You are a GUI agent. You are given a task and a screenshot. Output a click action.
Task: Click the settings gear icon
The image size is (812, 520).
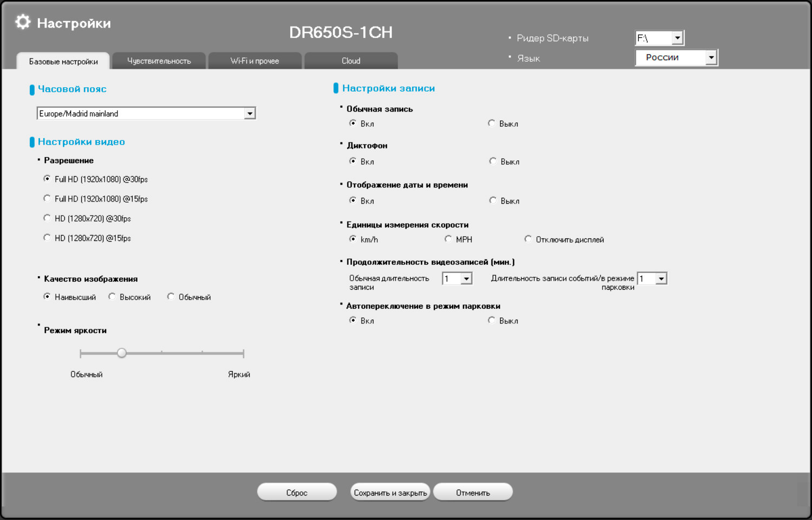pyautogui.click(x=23, y=22)
